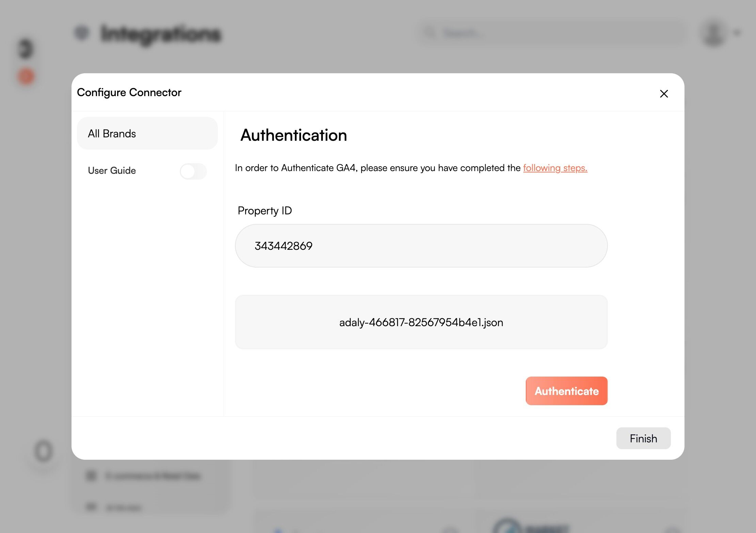This screenshot has width=756, height=533.
Task: Click the User Guide label text
Action: click(x=112, y=170)
